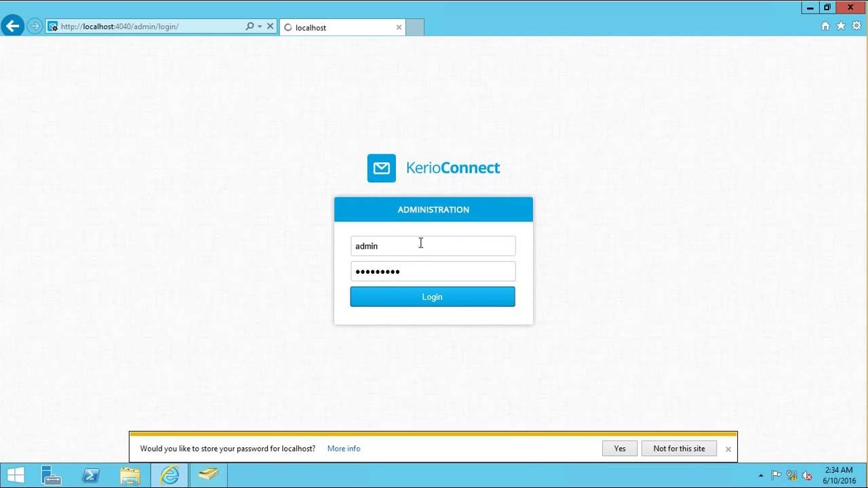Image resolution: width=868 pixels, height=488 pixels.
Task: Click the username field containing admin
Action: coord(433,246)
